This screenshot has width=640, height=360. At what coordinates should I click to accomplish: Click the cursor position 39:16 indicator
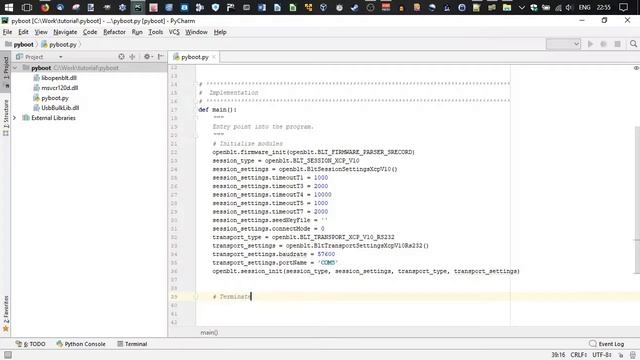tap(558, 355)
